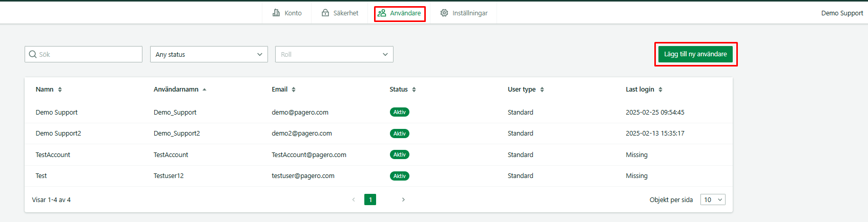The image size is (868, 222).
Task: Open the Konto tab
Action: (x=287, y=13)
